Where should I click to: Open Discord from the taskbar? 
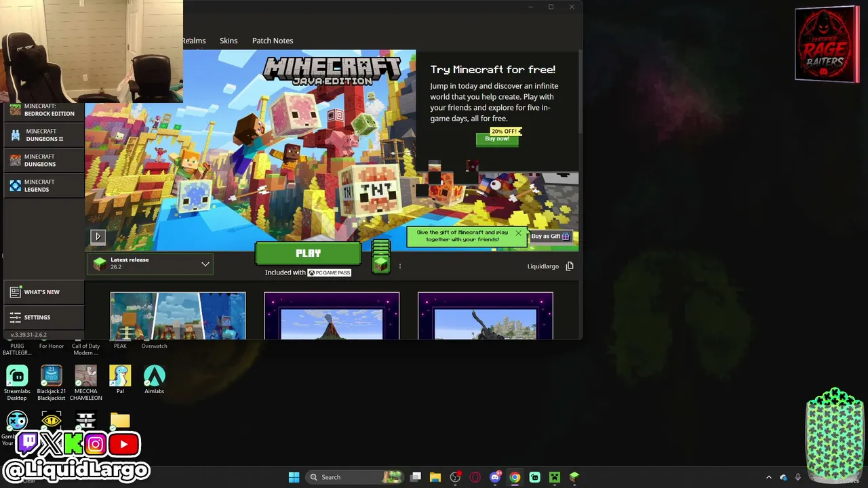(x=495, y=477)
